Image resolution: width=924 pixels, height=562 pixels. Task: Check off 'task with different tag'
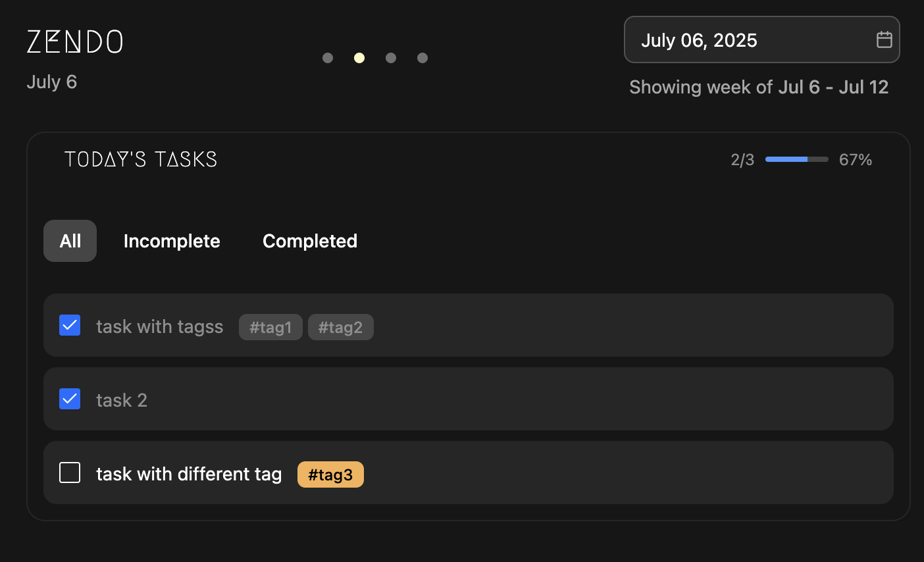point(70,473)
